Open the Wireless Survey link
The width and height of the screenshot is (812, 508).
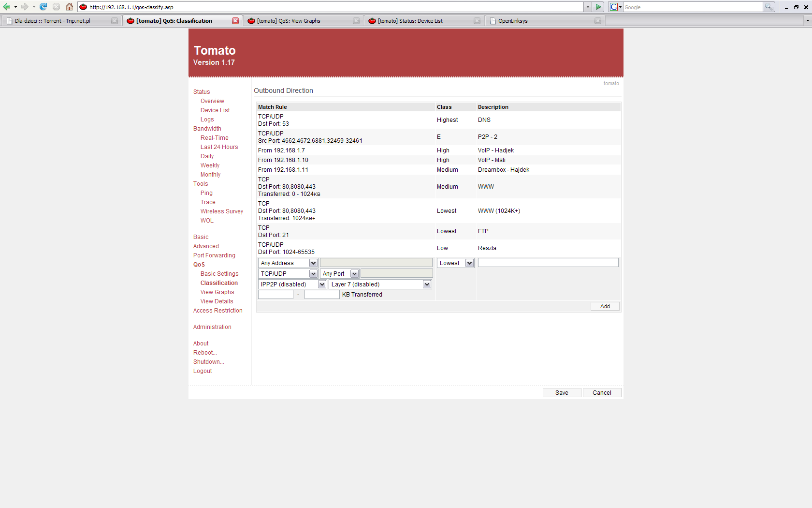point(222,211)
